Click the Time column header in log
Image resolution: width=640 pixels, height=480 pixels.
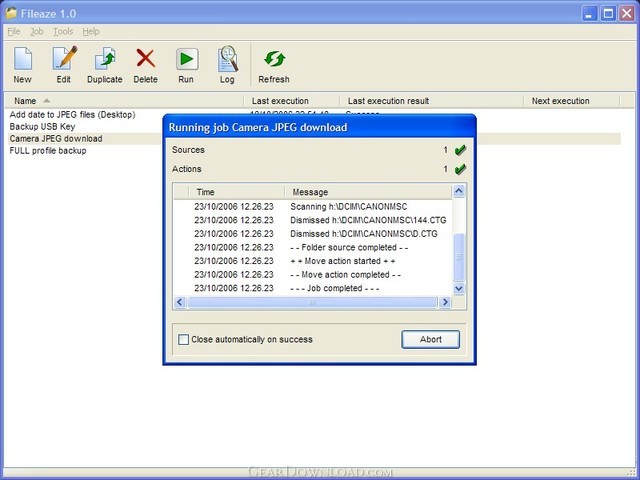tap(237, 192)
